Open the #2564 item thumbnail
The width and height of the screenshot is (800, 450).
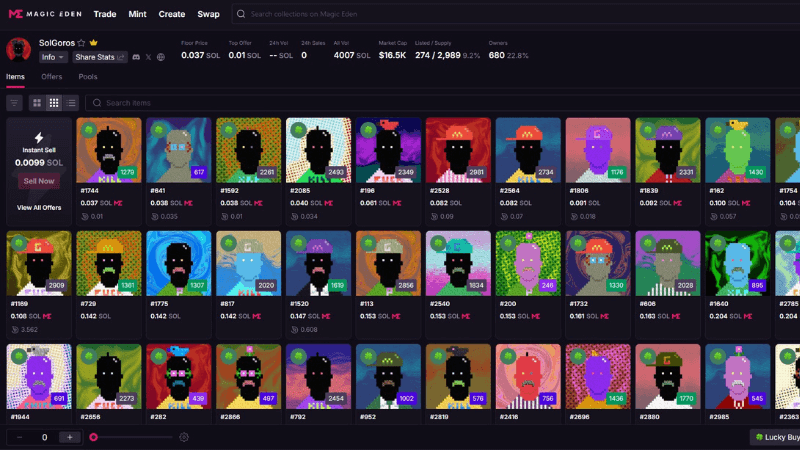coord(528,151)
